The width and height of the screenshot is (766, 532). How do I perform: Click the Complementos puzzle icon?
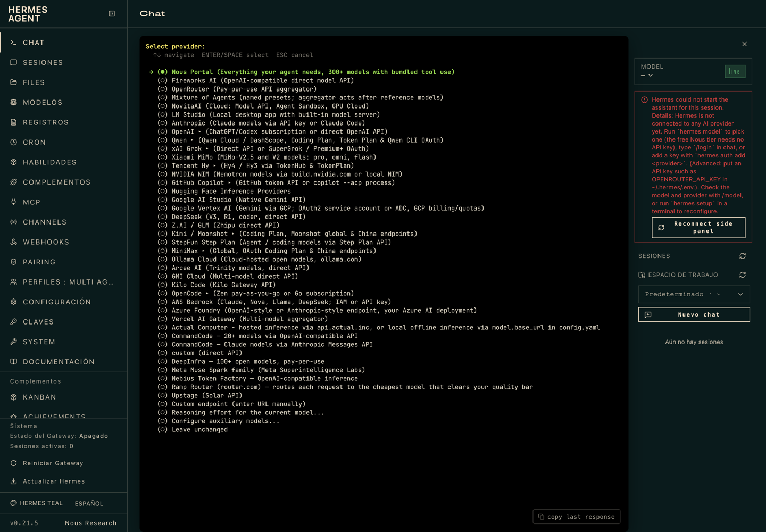click(14, 182)
